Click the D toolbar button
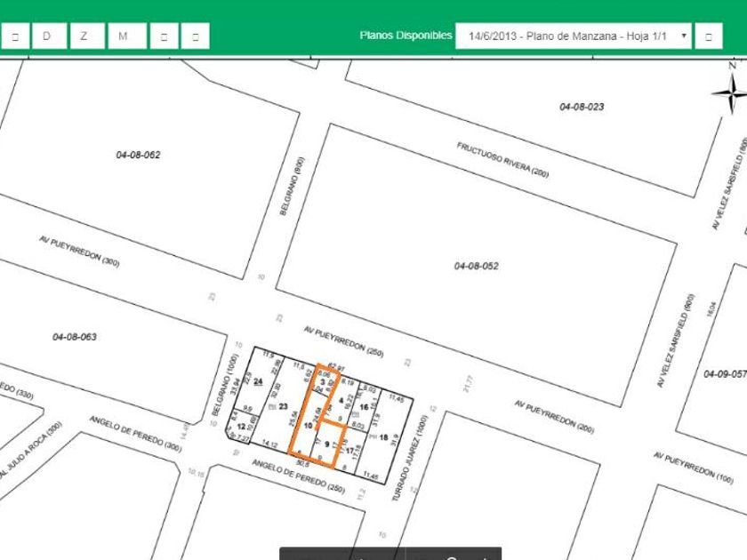Viewport: 747px width, 560px height. pos(49,36)
